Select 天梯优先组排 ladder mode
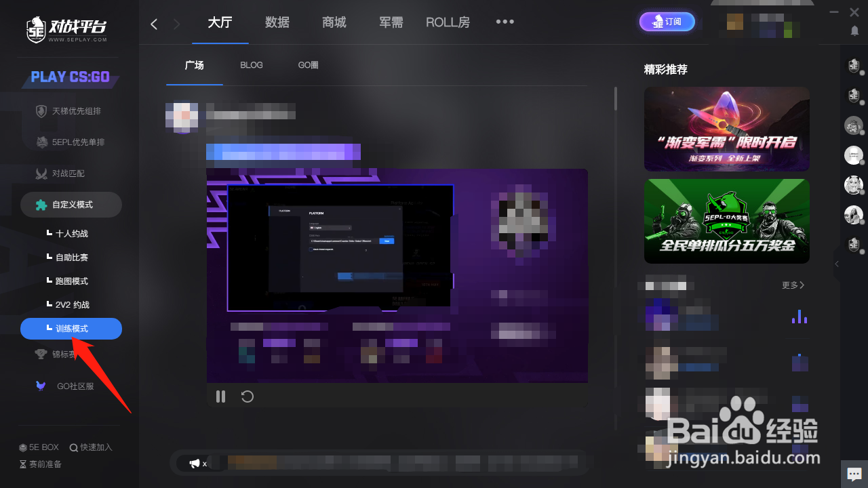The image size is (868, 488). 68,111
